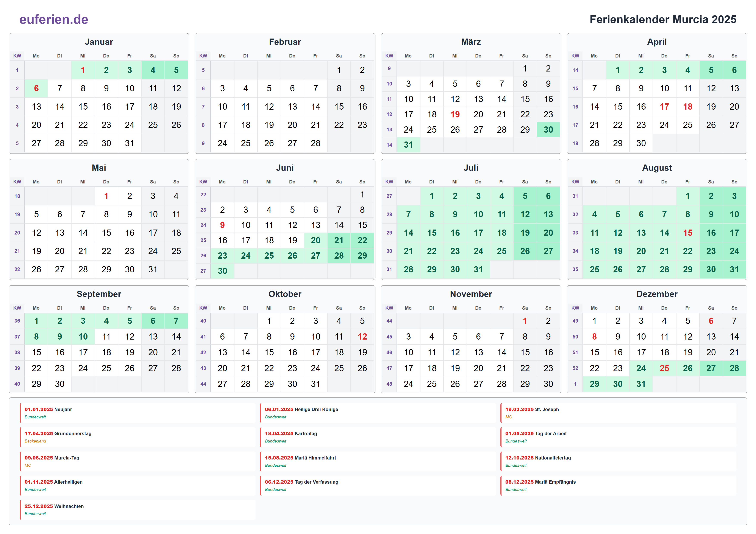The width and height of the screenshot is (756, 534).
Task: Click week number 44 in November
Action: pos(389,321)
